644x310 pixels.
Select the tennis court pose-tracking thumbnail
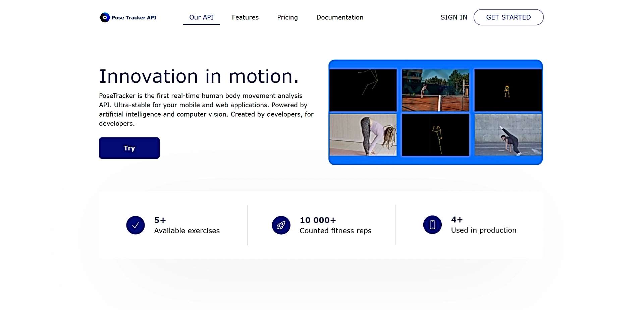pos(435,90)
